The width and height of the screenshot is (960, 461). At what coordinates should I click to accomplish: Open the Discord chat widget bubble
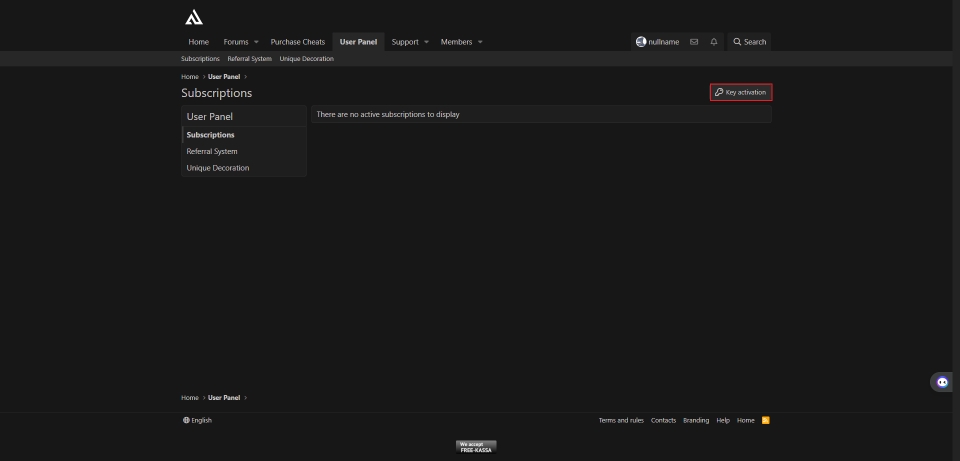pyautogui.click(x=941, y=382)
